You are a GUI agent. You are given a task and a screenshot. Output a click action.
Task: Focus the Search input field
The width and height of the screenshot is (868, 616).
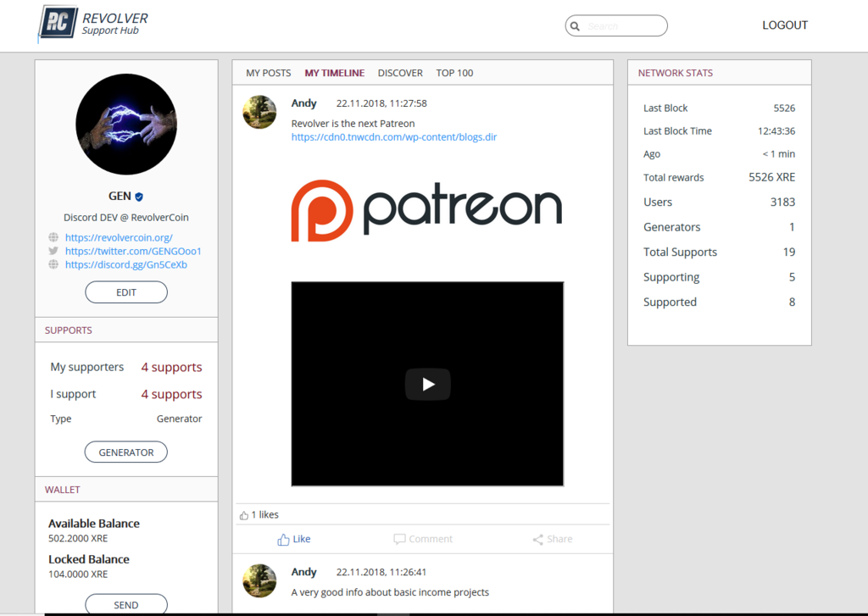[616, 26]
